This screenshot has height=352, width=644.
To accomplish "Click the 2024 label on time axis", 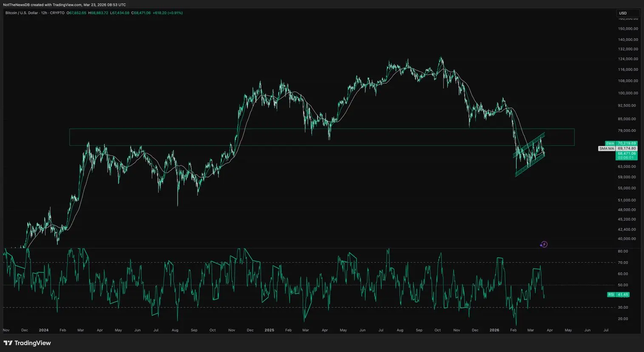I will [x=43, y=330].
